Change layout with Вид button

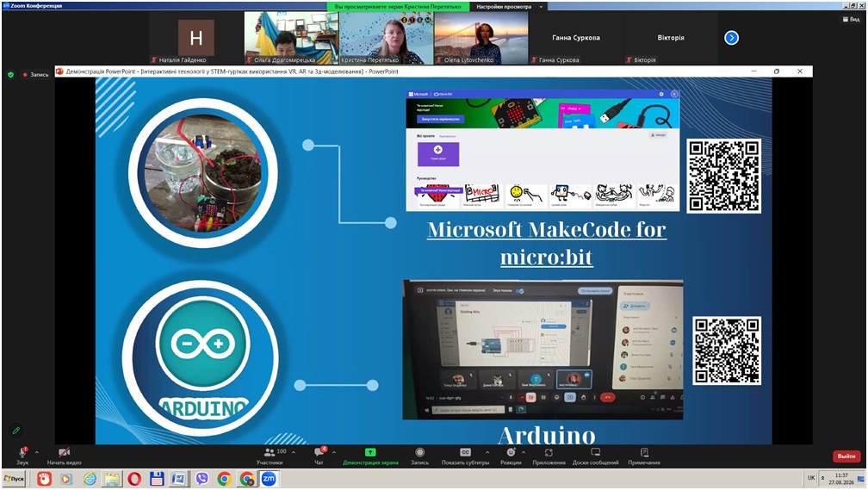[852, 20]
